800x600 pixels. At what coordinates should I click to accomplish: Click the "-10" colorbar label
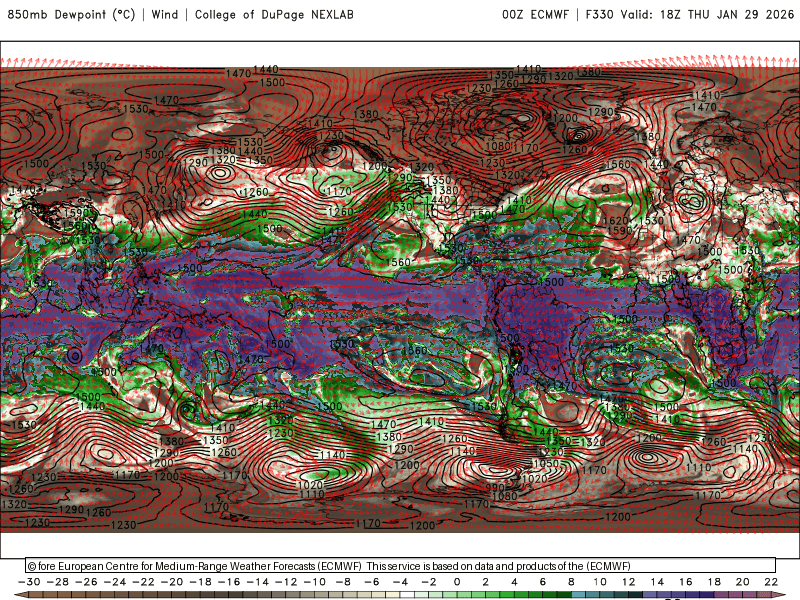(315, 582)
